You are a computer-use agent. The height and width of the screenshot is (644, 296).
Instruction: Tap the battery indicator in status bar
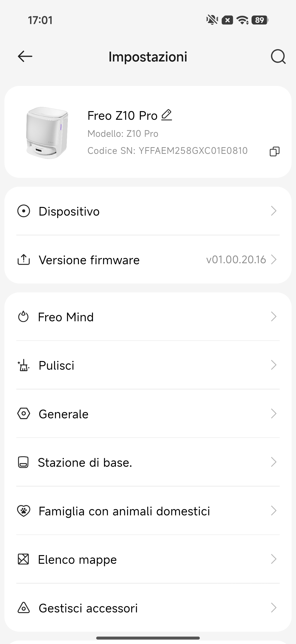click(260, 20)
